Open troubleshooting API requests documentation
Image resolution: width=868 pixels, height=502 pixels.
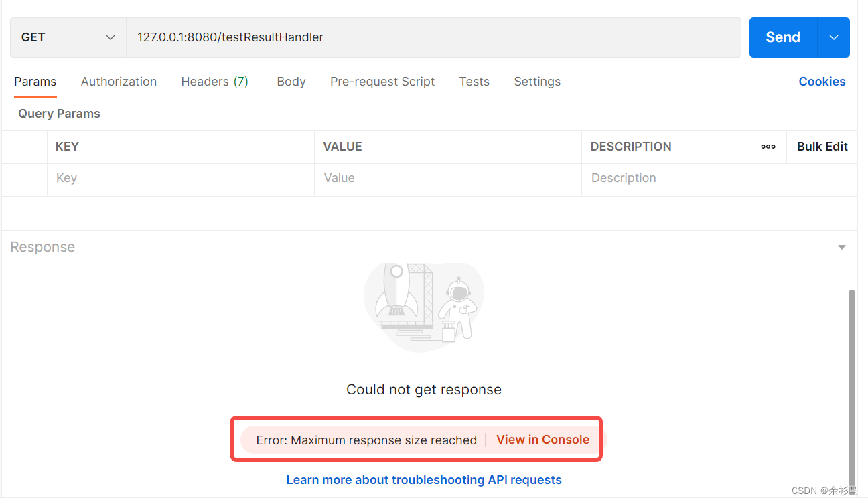click(x=423, y=479)
